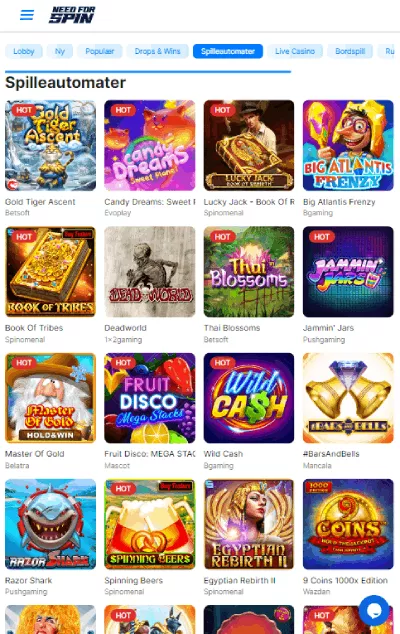Click the Thai Blossoms title link
The image size is (400, 634).
(232, 328)
